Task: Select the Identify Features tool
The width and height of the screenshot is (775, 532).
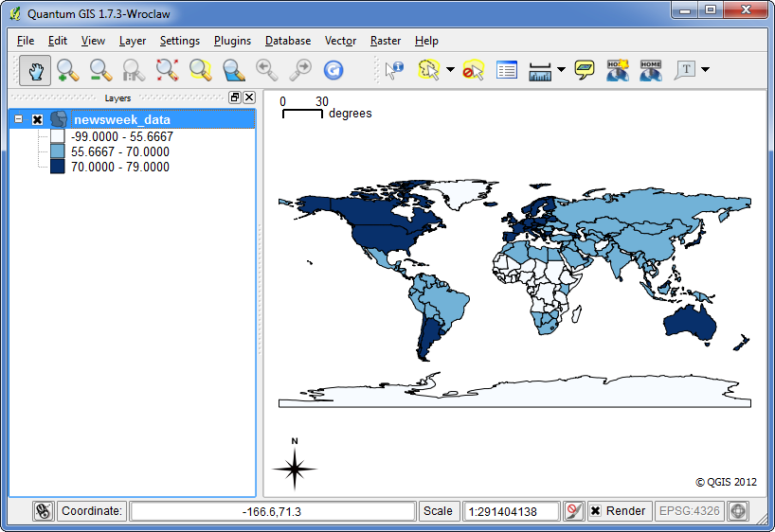Action: point(394,70)
